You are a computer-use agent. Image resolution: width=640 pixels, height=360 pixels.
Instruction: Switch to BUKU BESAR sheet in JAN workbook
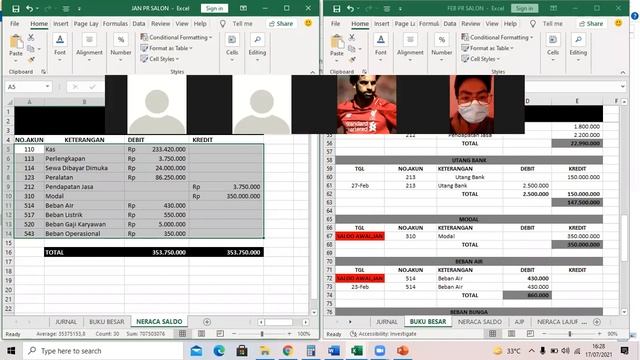(107, 322)
